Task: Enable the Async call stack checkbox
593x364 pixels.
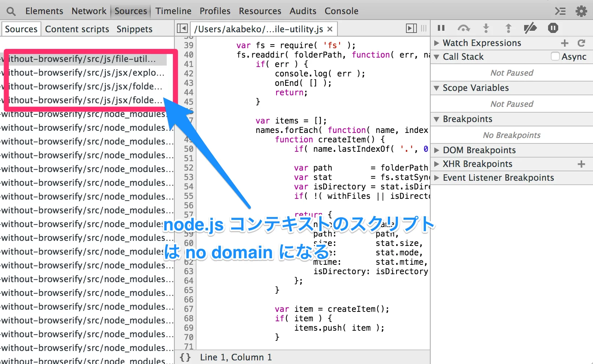Action: point(555,57)
